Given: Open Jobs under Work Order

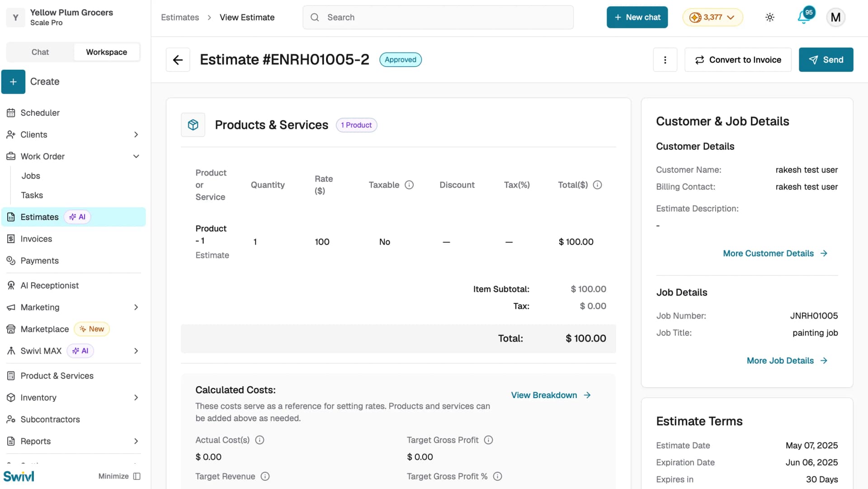Looking at the screenshot, I should click(31, 176).
